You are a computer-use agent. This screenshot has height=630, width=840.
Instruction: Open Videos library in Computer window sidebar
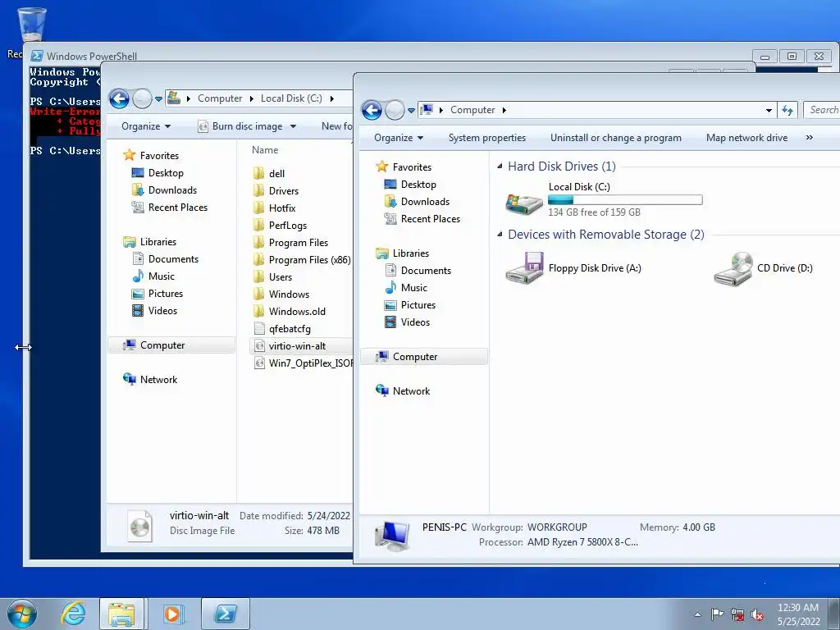click(415, 322)
